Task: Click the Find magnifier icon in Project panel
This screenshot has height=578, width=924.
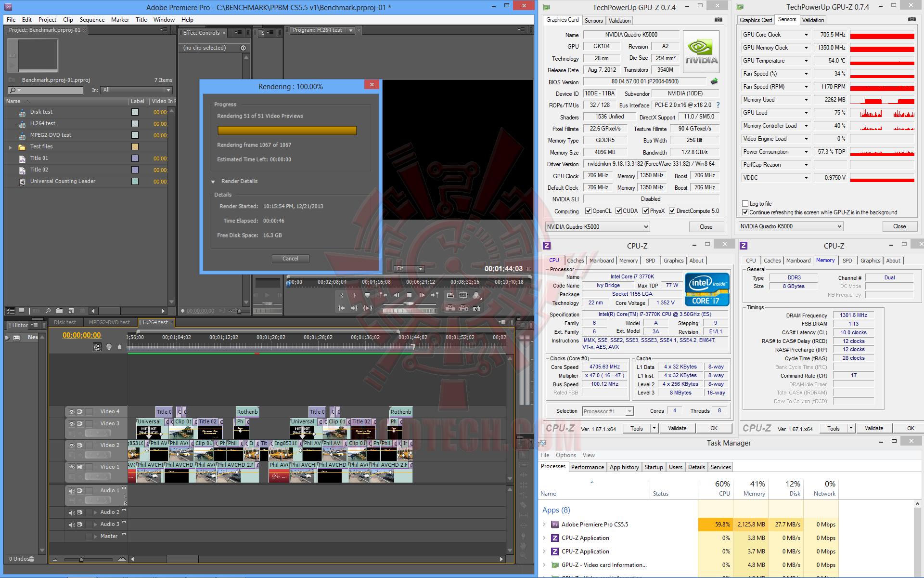Action: [48, 311]
